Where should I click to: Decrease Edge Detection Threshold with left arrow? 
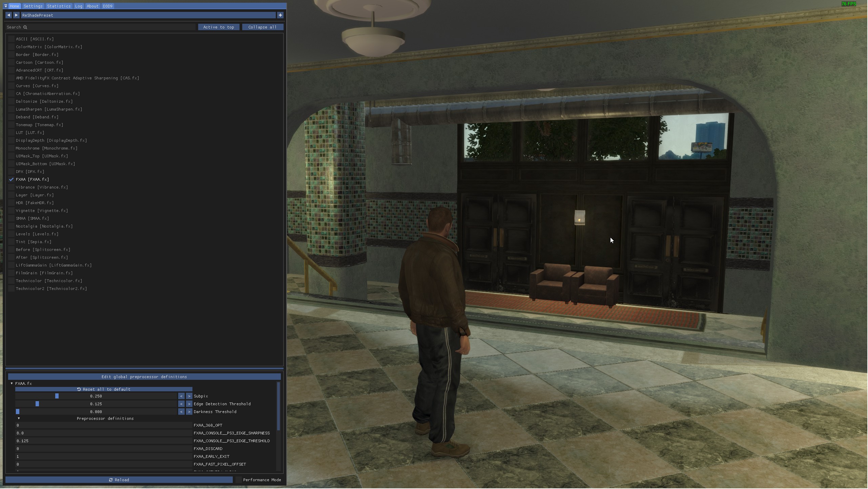tap(181, 404)
